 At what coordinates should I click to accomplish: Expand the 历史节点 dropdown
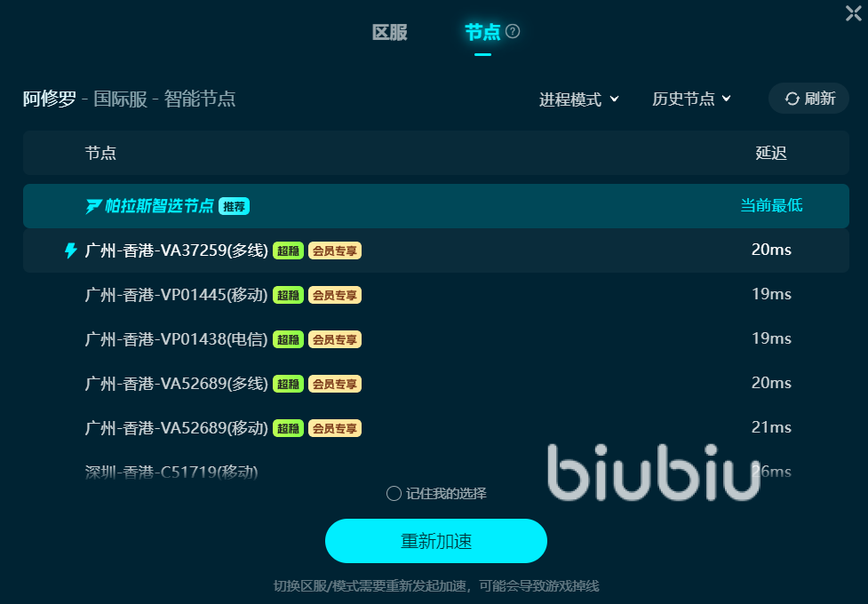coord(691,99)
